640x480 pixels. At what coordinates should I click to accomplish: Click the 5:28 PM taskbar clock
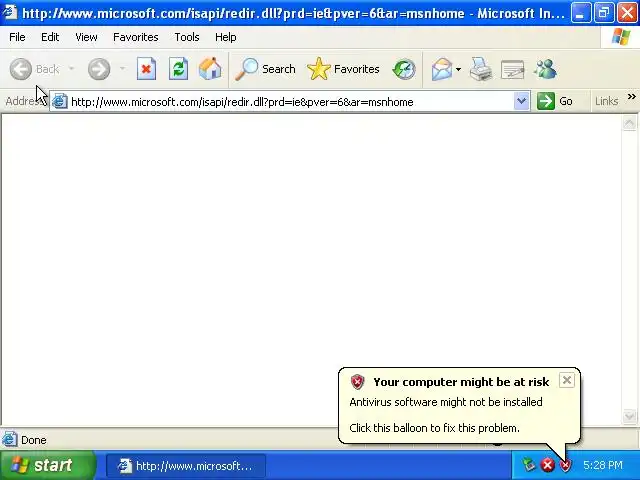603,465
